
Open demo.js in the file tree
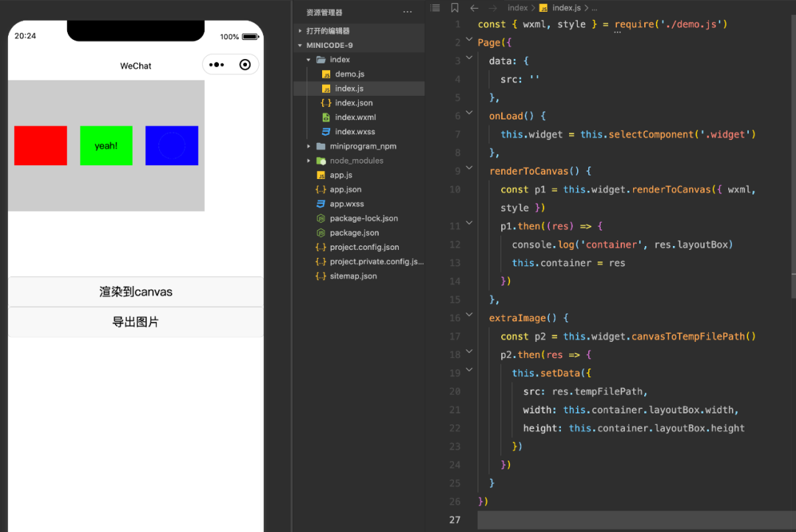[349, 74]
